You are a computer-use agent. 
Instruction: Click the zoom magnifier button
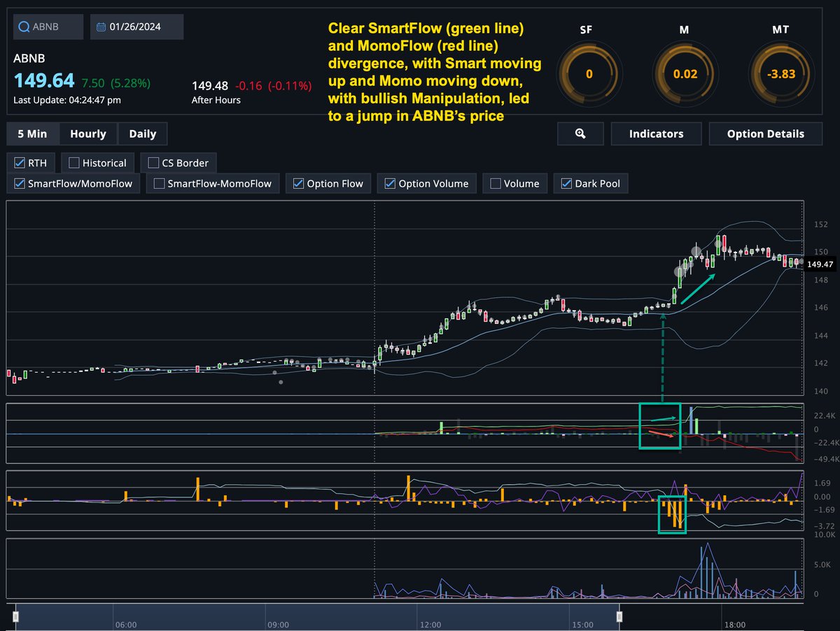580,134
